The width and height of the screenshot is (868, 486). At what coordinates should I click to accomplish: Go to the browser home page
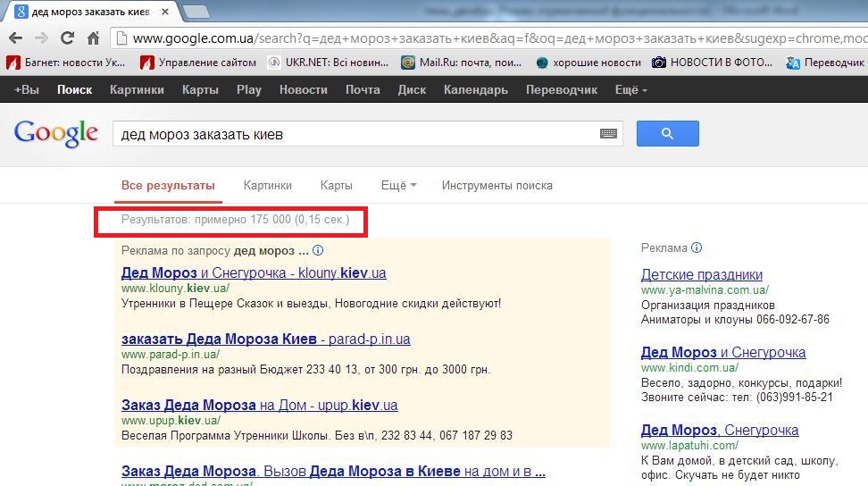point(93,38)
